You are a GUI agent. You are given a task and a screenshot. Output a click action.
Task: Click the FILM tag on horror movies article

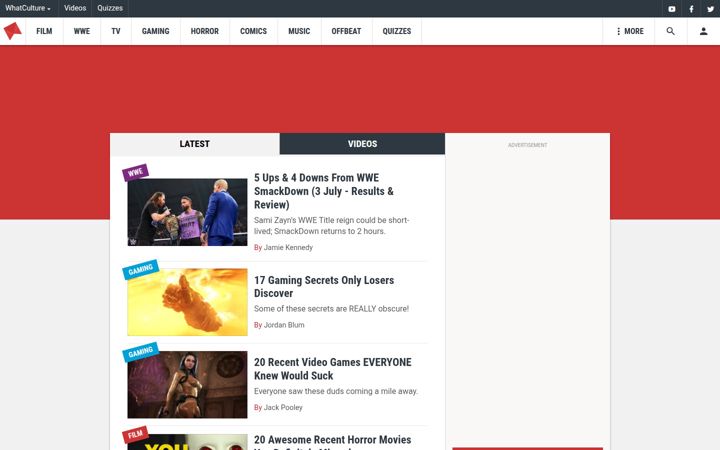135,434
